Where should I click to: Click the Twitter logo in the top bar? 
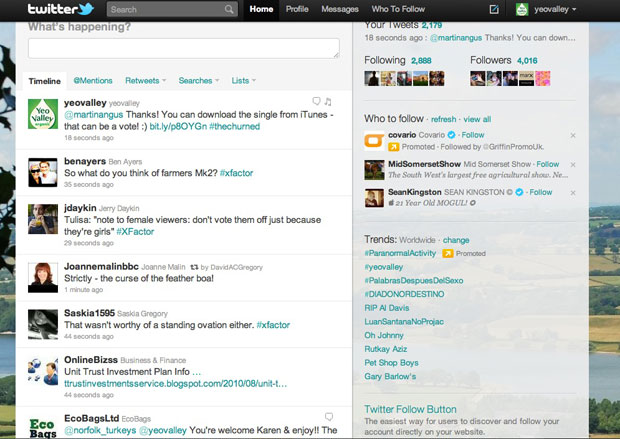coord(60,9)
